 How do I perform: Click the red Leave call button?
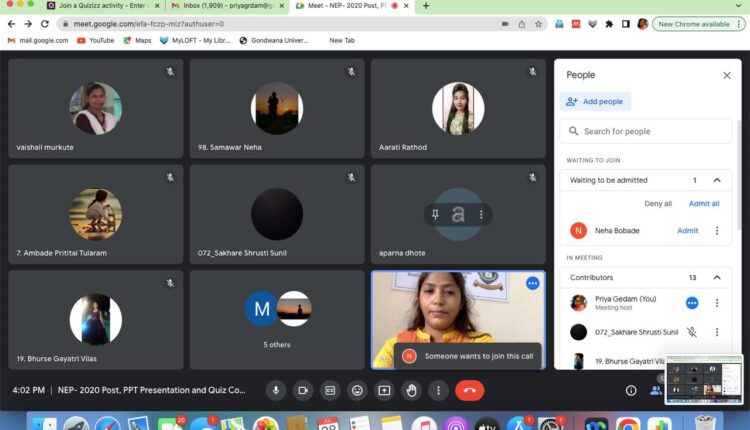tap(469, 391)
